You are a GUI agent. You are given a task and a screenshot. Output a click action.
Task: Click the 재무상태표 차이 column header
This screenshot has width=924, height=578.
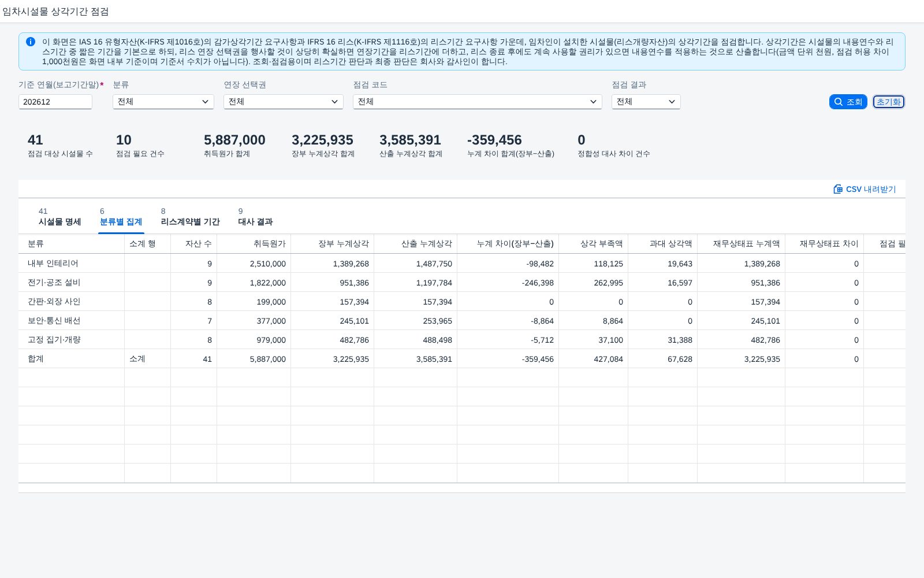[x=825, y=244]
